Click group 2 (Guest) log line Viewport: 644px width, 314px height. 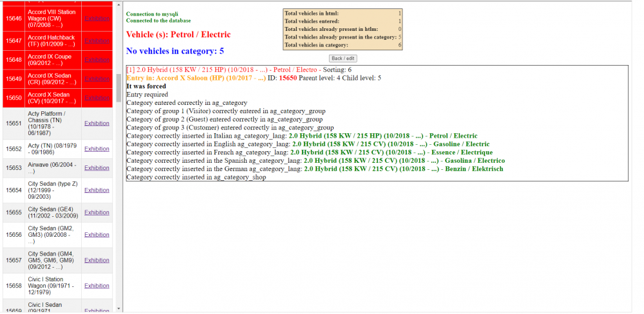[x=224, y=120]
